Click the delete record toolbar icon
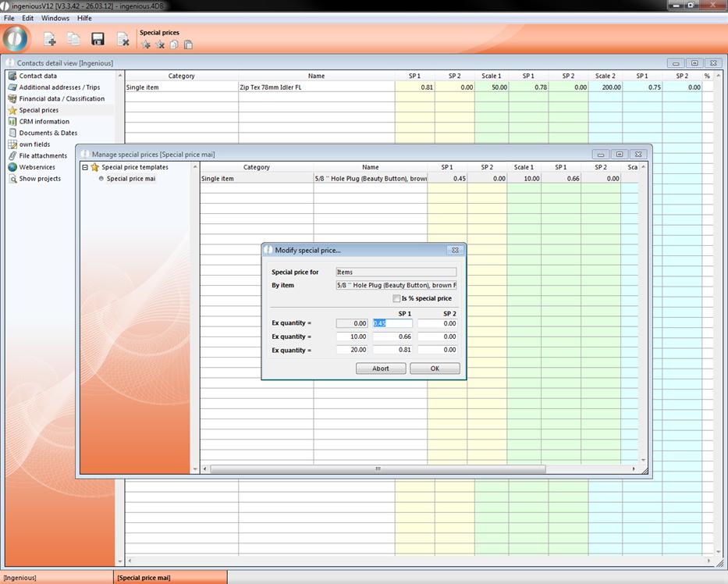The width and height of the screenshot is (728, 584). (123, 39)
